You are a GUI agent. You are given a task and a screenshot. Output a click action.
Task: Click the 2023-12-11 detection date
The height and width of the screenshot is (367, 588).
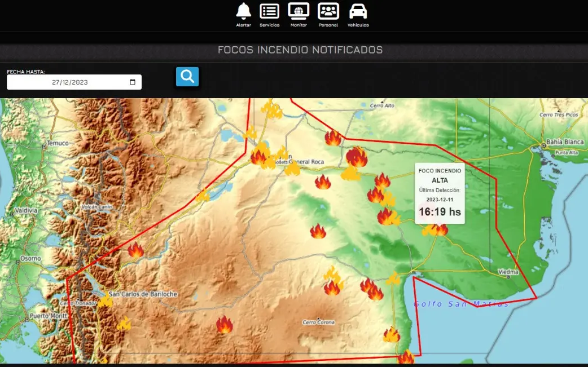click(x=440, y=200)
